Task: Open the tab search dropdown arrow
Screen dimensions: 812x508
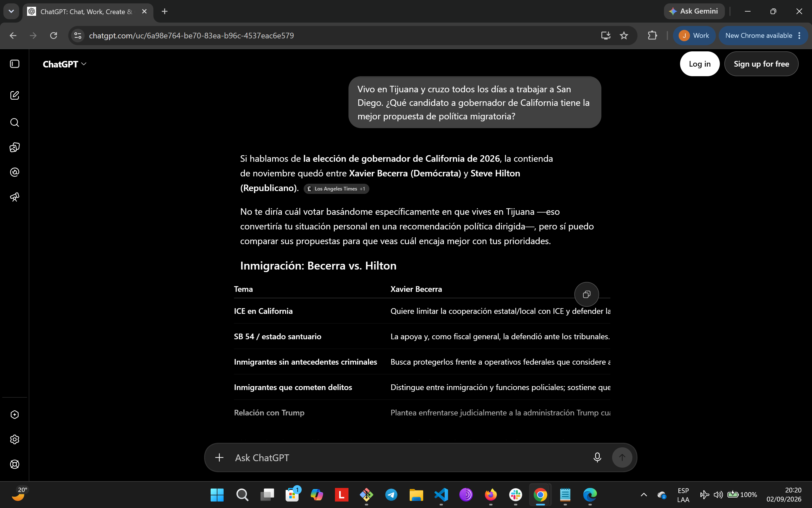Action: pos(11,11)
